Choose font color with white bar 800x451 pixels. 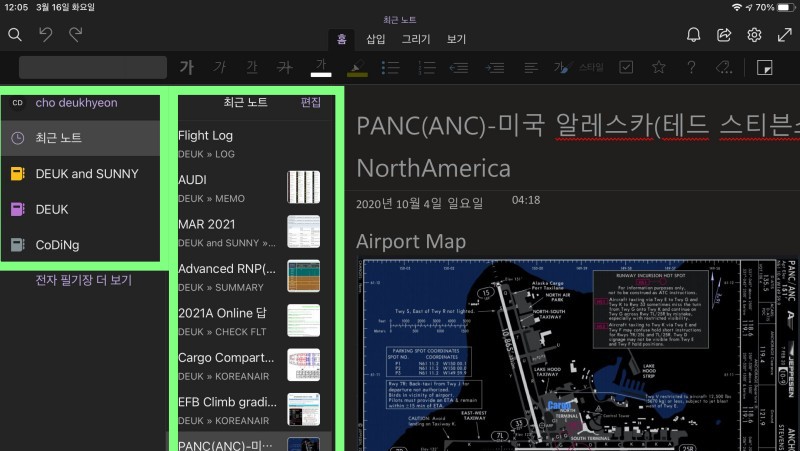(321, 67)
